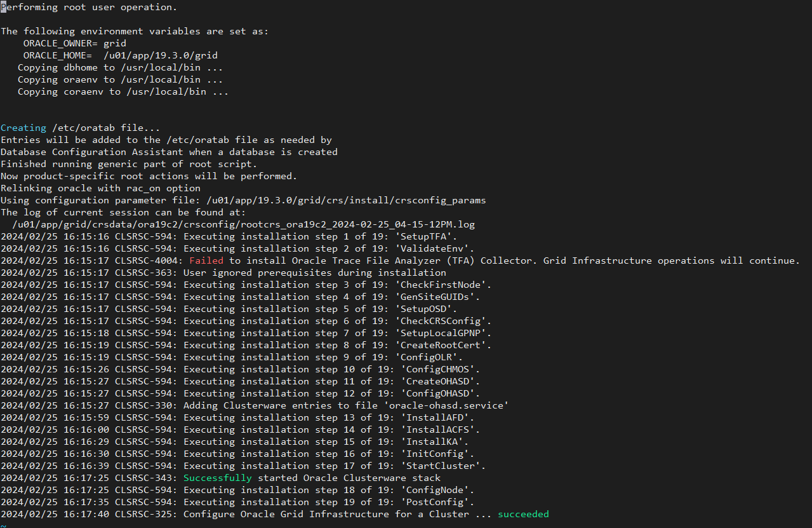Click the crsconfig_params file path line
Viewport: 812px width, 528px height.
[x=243, y=200]
